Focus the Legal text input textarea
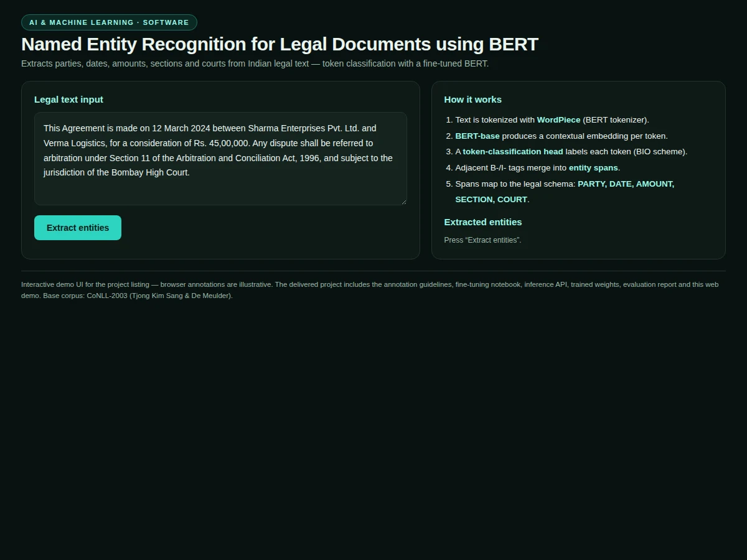747x560 pixels. click(x=220, y=159)
